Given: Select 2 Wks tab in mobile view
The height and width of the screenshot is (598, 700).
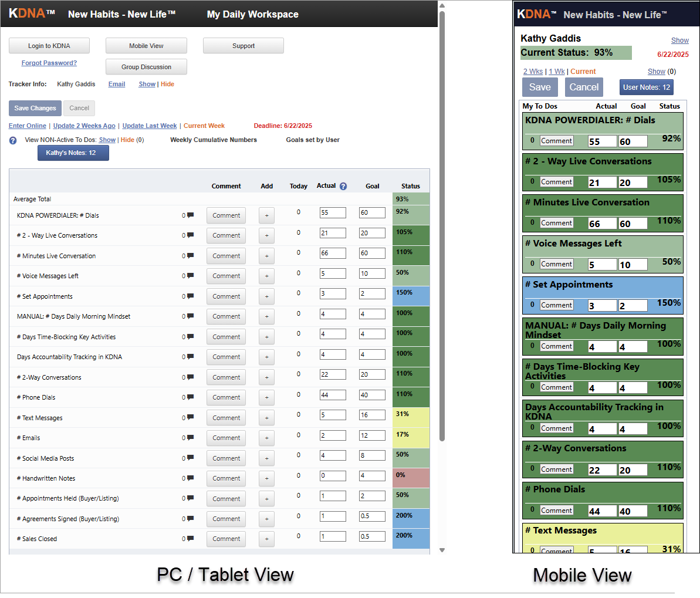Looking at the screenshot, I should pyautogui.click(x=533, y=72).
